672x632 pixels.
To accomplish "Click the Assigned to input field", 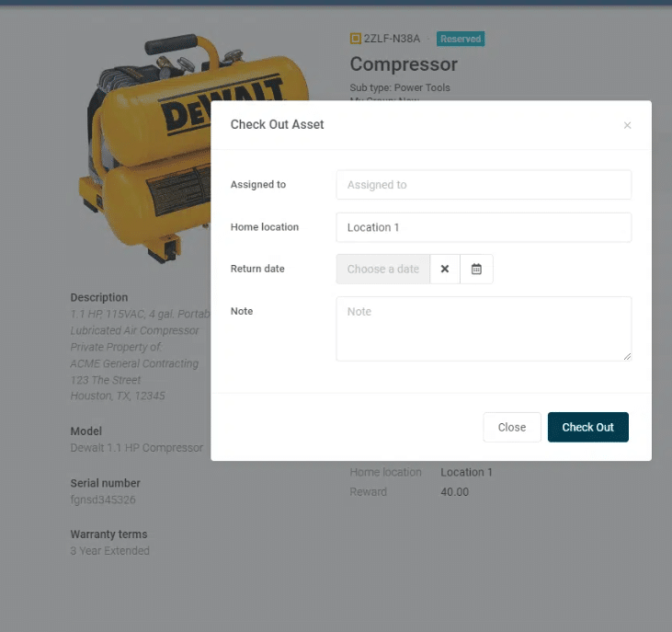I will coord(484,185).
